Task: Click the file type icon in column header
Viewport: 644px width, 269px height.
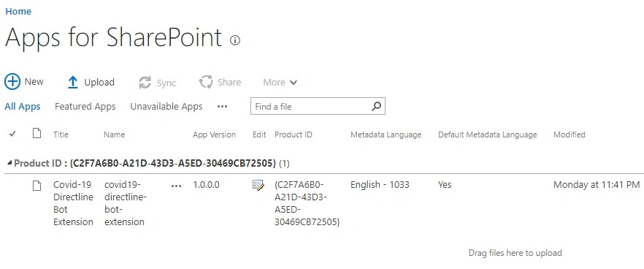Action: (x=37, y=133)
